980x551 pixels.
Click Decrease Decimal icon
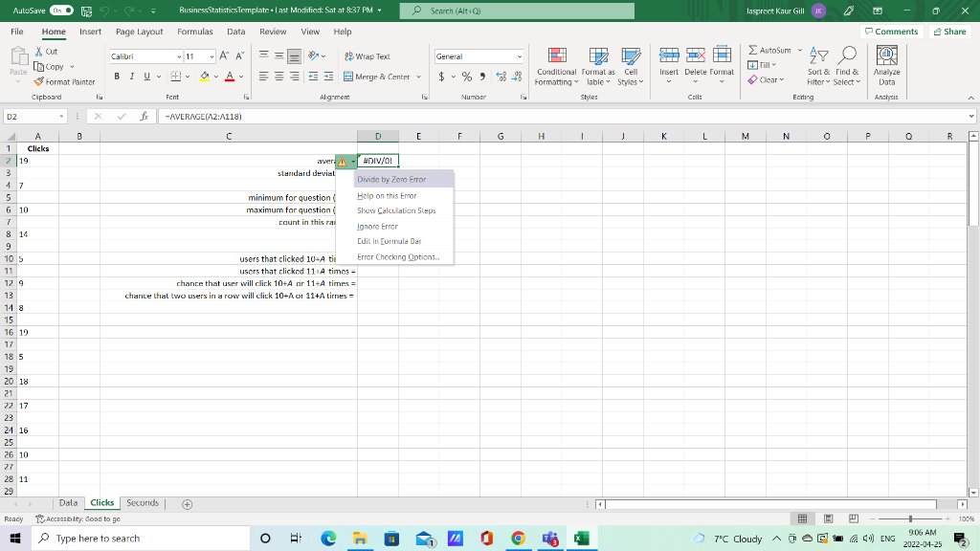[517, 77]
